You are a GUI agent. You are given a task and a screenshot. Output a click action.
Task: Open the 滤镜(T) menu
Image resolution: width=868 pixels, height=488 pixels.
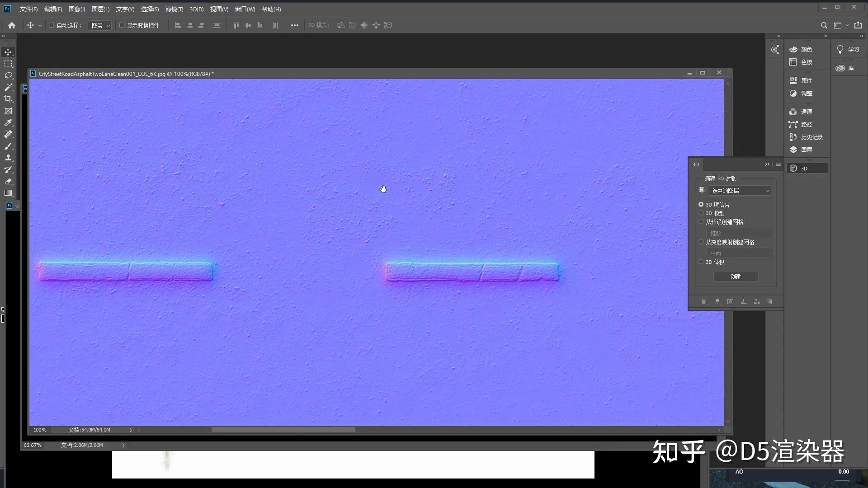coord(174,9)
